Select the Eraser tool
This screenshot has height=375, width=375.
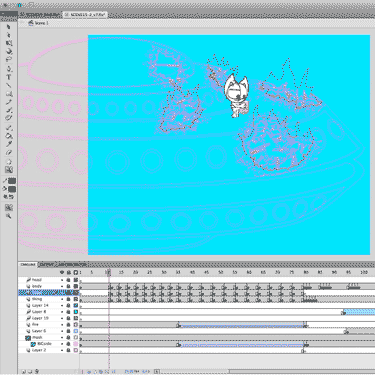9,152
